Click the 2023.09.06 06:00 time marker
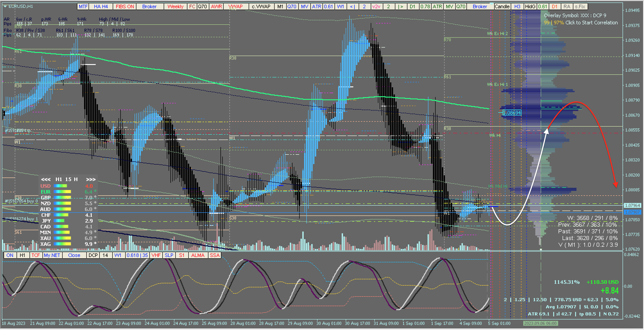The height and width of the screenshot is (330, 644). [540, 323]
